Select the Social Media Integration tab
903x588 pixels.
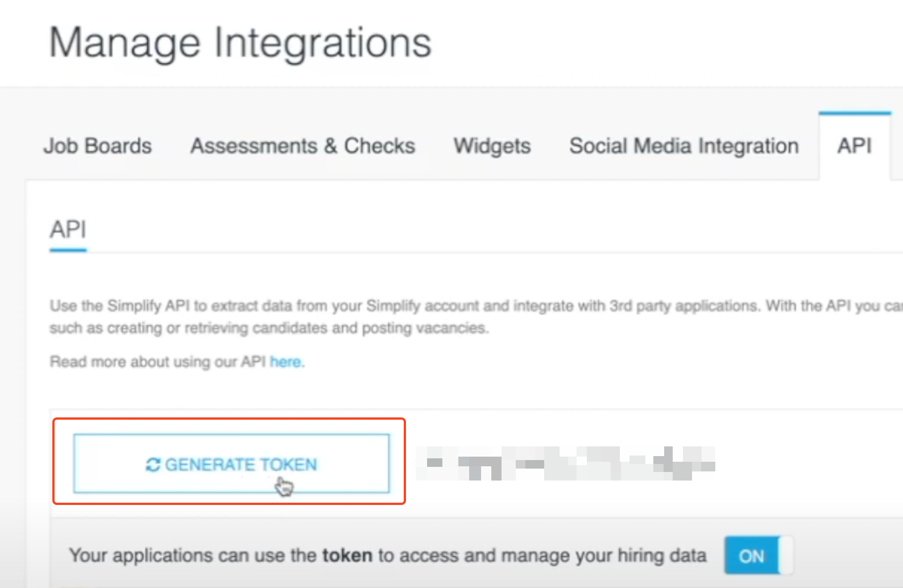point(684,146)
